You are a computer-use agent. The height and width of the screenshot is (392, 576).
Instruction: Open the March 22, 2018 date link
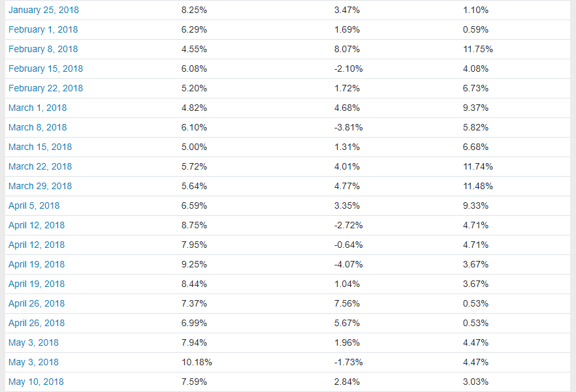coord(40,166)
